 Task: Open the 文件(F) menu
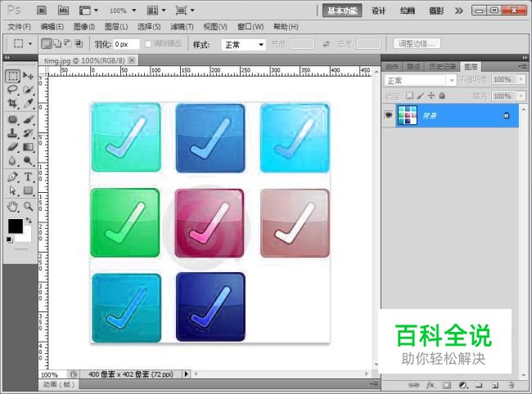tap(19, 26)
